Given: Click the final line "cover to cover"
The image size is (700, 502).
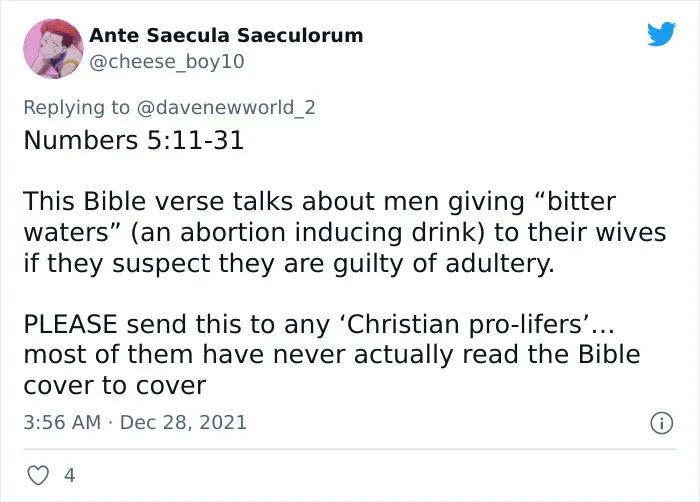Looking at the screenshot, I should tap(115, 385).
